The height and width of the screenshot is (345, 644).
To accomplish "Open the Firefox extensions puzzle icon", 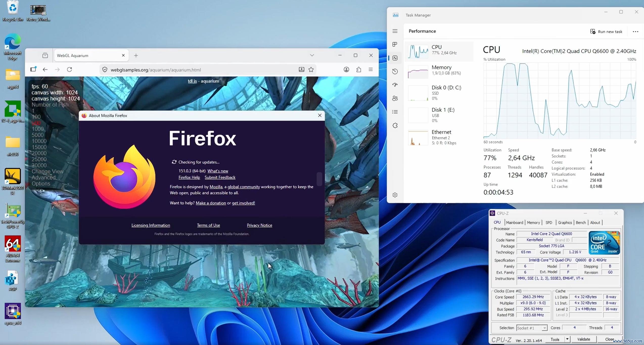I will [x=359, y=70].
